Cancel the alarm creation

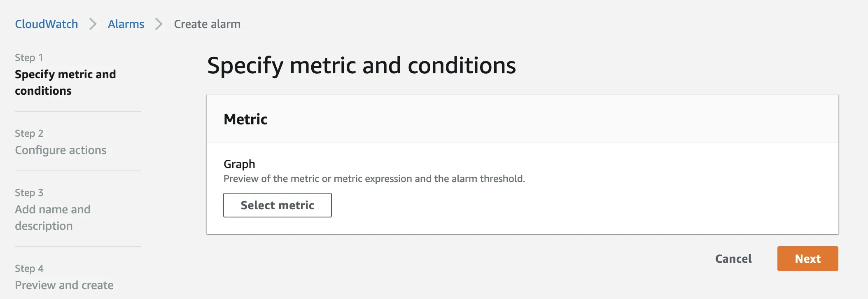tap(733, 259)
